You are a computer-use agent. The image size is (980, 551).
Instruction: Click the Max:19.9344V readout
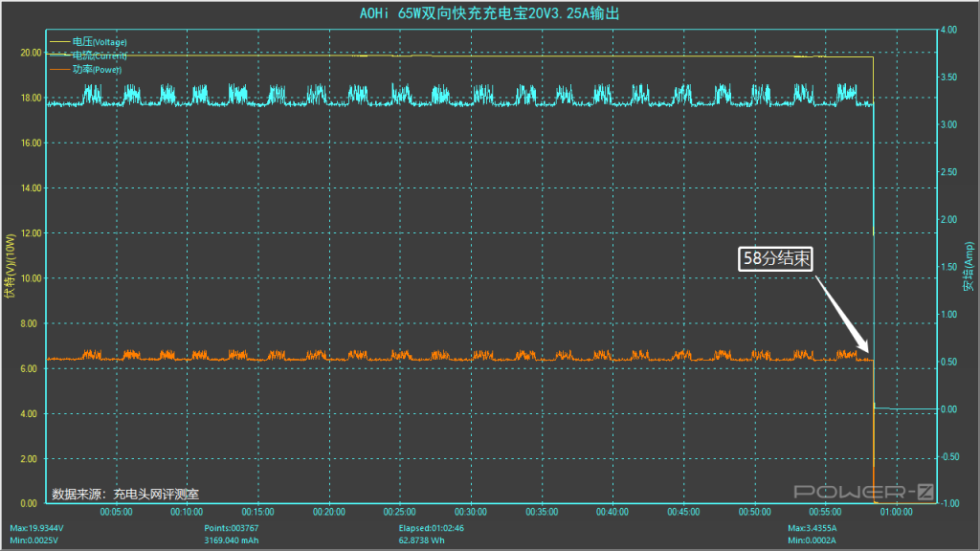tap(37, 528)
